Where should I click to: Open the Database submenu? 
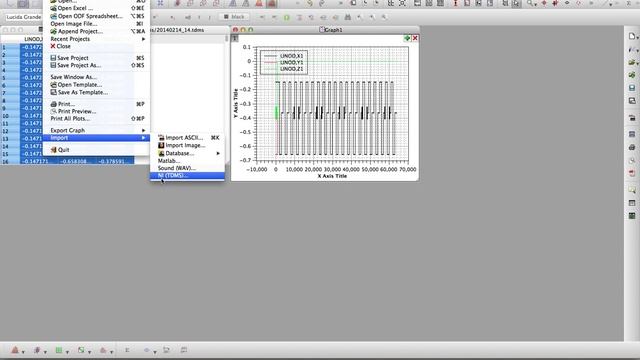click(187, 153)
